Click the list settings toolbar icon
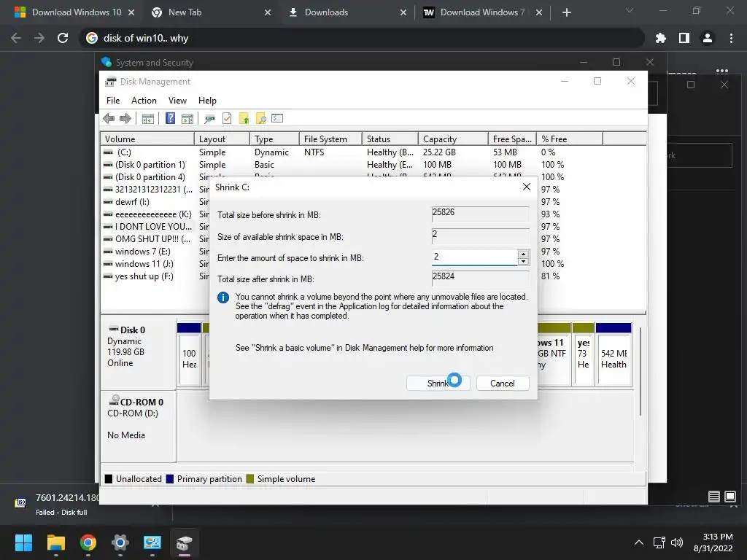This screenshot has height=560, width=747. coord(277,118)
